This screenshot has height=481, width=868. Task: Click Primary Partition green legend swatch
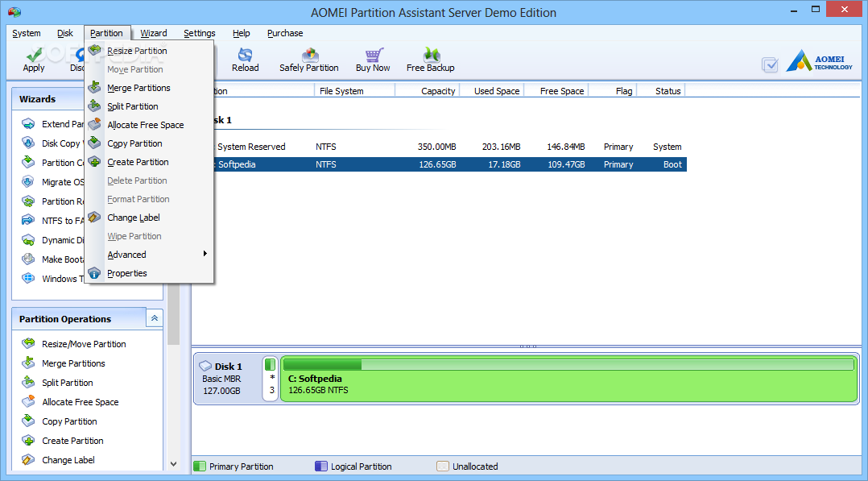[200, 466]
